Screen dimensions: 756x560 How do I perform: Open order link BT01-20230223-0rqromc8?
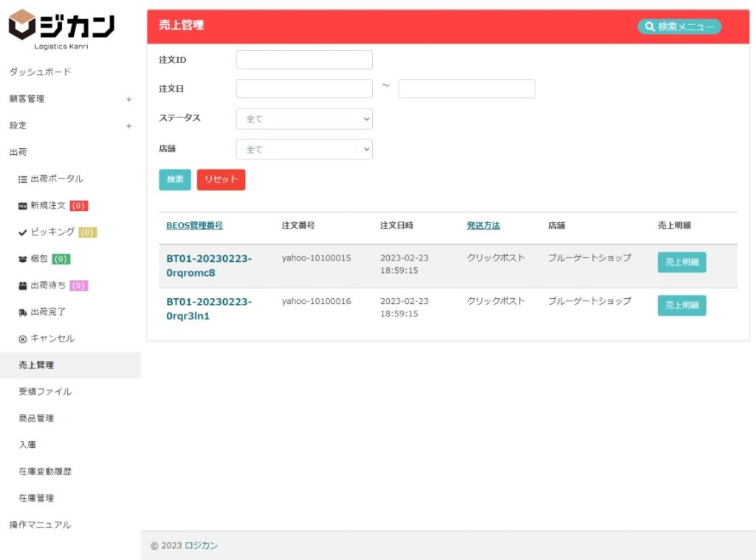click(x=209, y=266)
